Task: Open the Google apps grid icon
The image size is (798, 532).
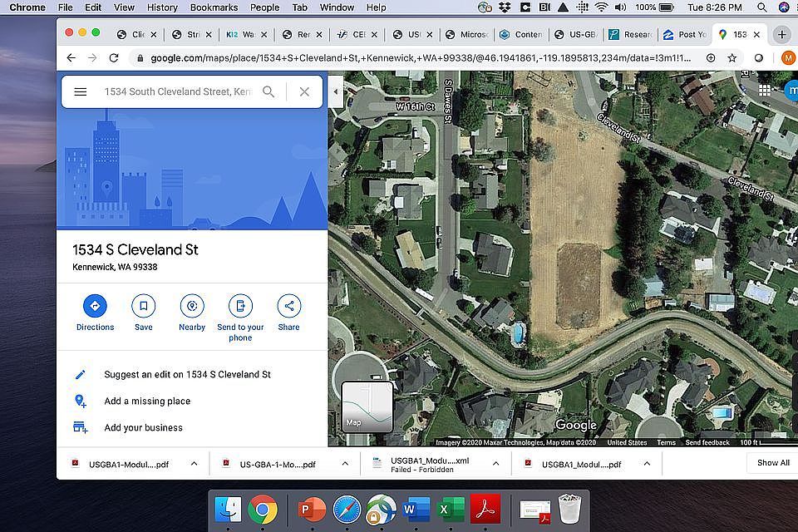Action: point(764,90)
